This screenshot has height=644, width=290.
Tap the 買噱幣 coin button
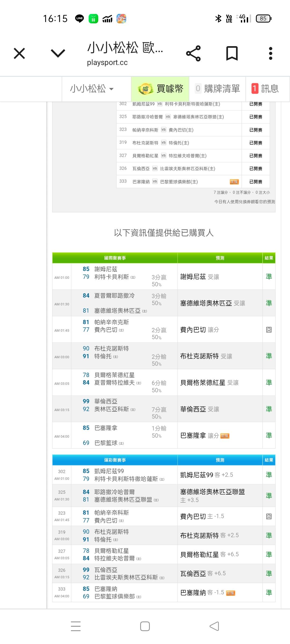point(160,89)
